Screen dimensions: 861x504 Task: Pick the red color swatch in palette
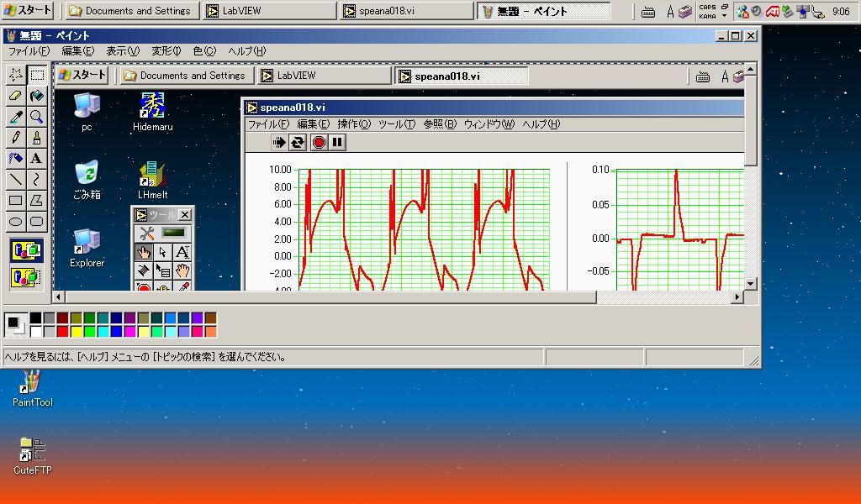pyautogui.click(x=62, y=332)
